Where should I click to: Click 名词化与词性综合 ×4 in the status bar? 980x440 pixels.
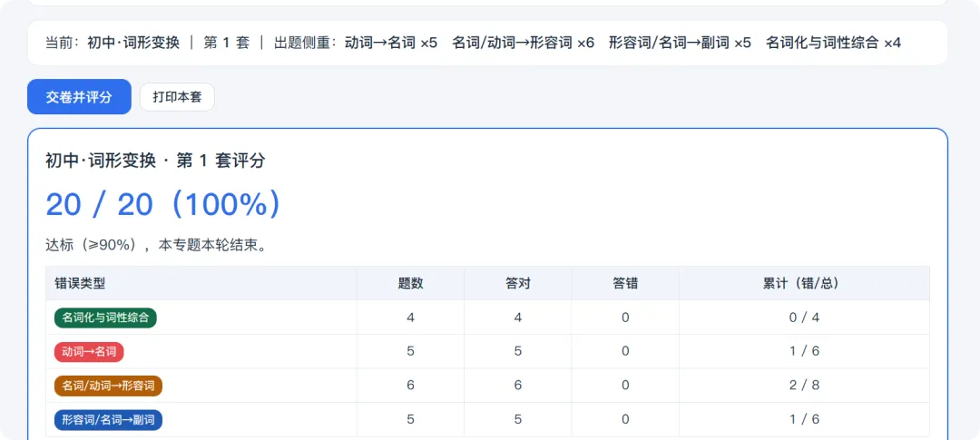pos(834,44)
